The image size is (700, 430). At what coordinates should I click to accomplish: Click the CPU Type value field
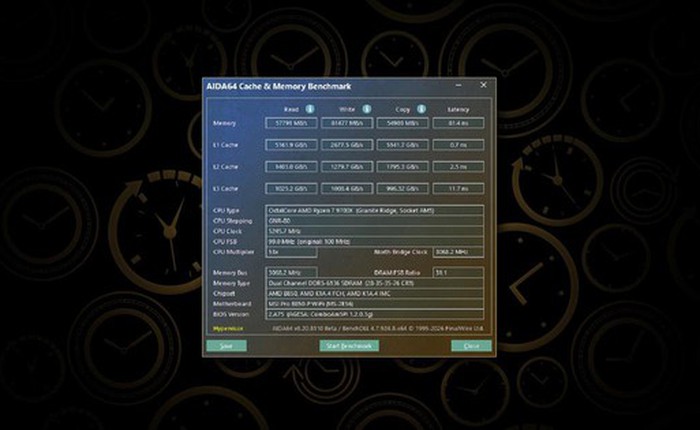pyautogui.click(x=375, y=210)
